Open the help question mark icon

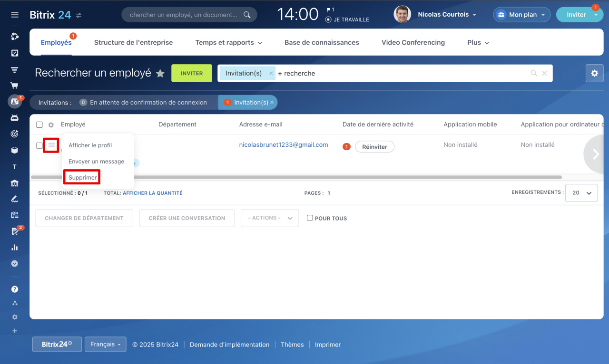point(15,289)
